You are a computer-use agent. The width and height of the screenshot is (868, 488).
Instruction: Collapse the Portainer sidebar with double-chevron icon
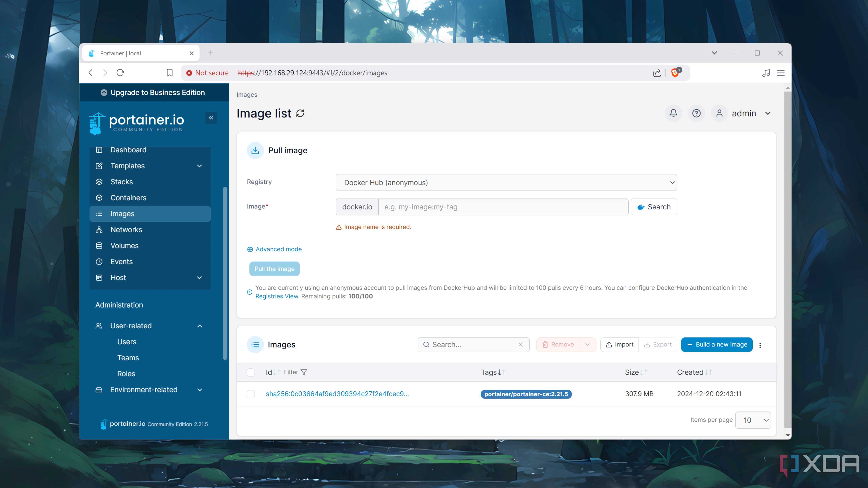[211, 118]
